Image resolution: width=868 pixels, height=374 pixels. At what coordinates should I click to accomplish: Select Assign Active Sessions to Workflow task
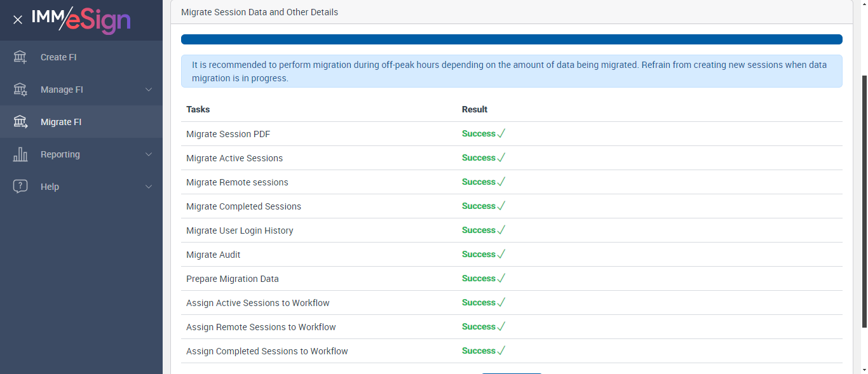click(x=258, y=303)
